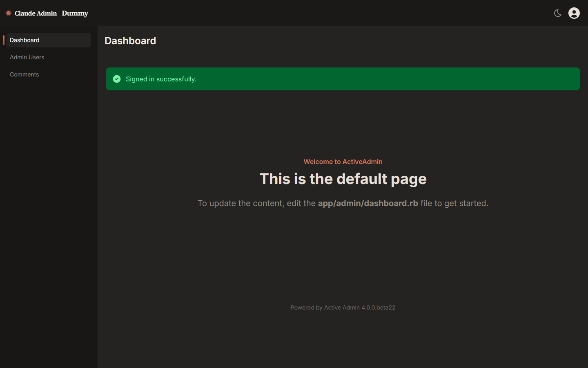588x368 pixels.
Task: Open Admin Users in the sidebar
Action: [x=49, y=57]
